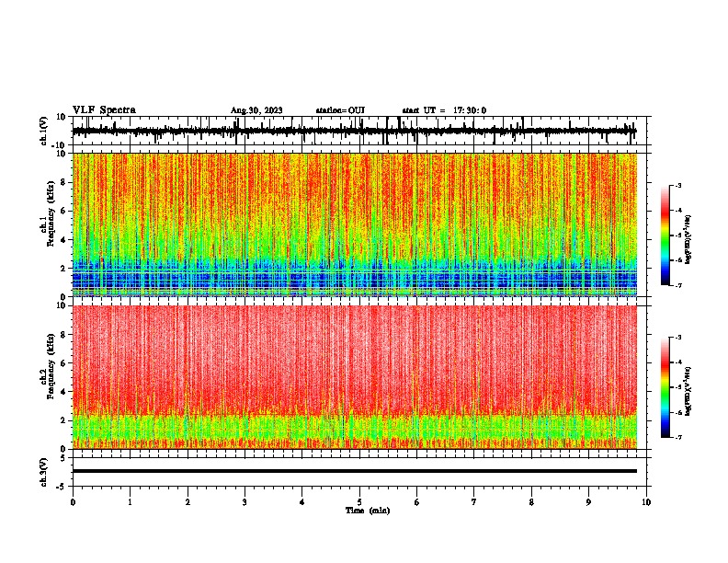
Task: Click the 'station=OUJ' label
Action: click(340, 110)
